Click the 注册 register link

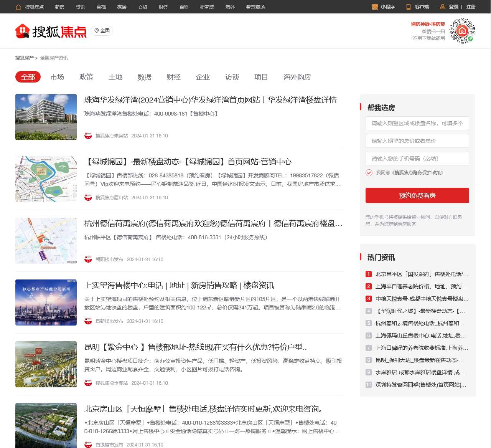point(471,7)
